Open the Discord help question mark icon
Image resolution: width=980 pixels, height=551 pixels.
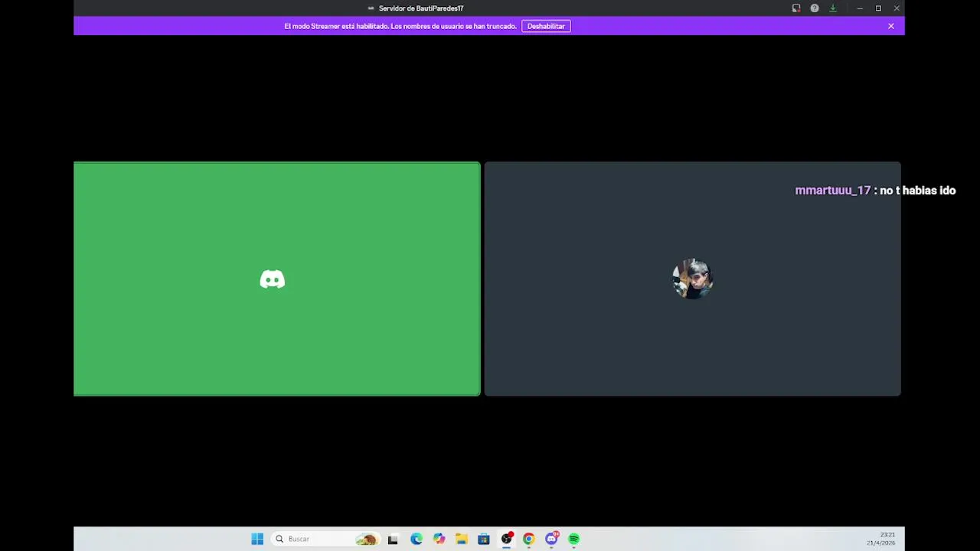click(x=815, y=8)
